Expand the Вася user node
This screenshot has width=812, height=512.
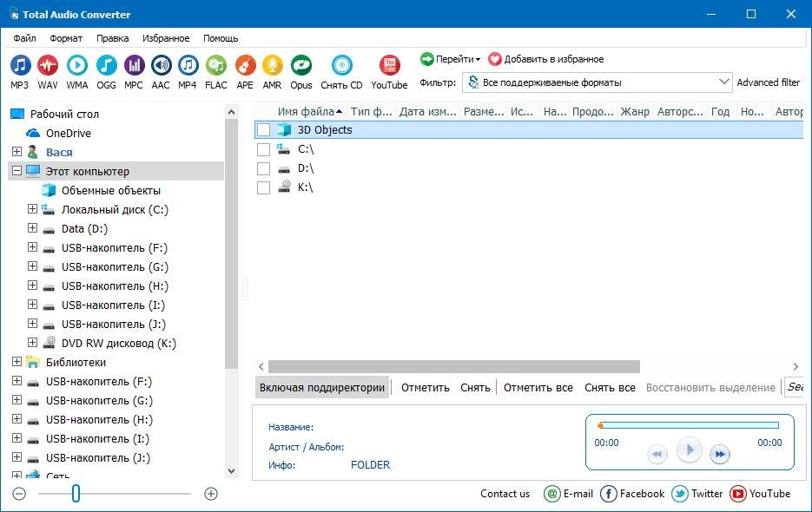[17, 151]
